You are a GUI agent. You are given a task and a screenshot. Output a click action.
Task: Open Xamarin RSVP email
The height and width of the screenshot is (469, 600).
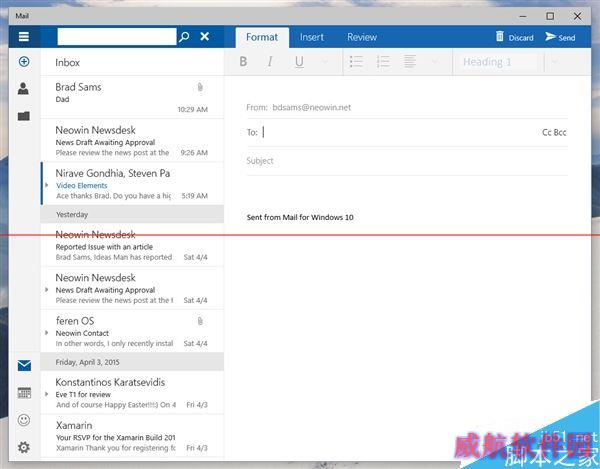coord(132,436)
